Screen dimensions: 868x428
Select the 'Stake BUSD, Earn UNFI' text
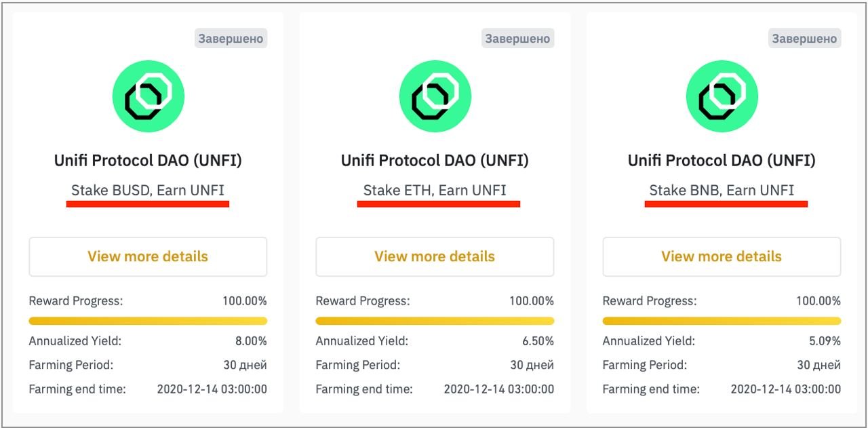[x=148, y=190]
